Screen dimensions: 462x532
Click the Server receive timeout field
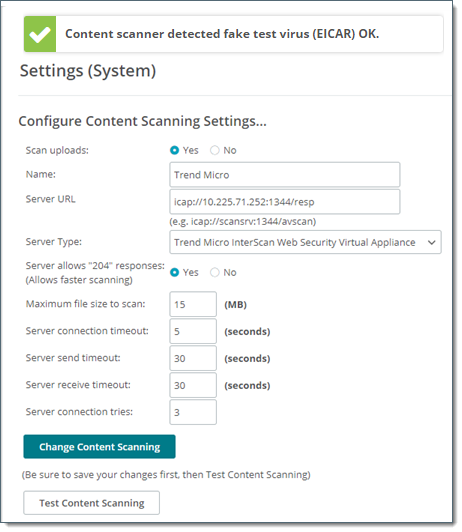193,385
